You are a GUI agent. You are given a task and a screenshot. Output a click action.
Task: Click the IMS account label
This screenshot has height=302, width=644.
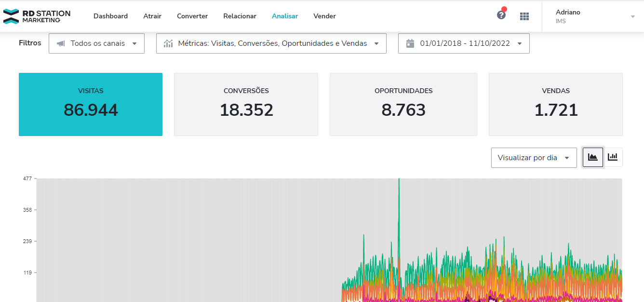pos(561,21)
